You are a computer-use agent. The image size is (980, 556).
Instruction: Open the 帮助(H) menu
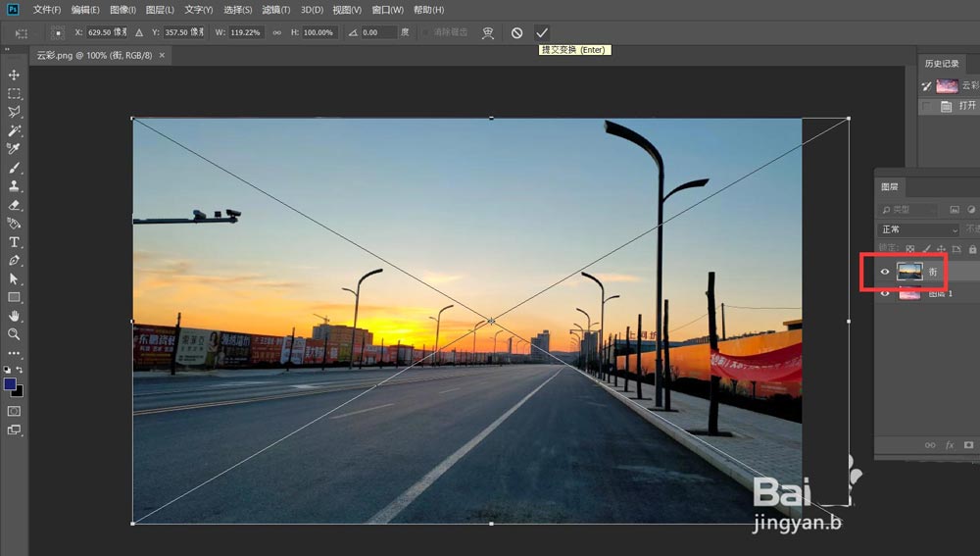point(429,10)
